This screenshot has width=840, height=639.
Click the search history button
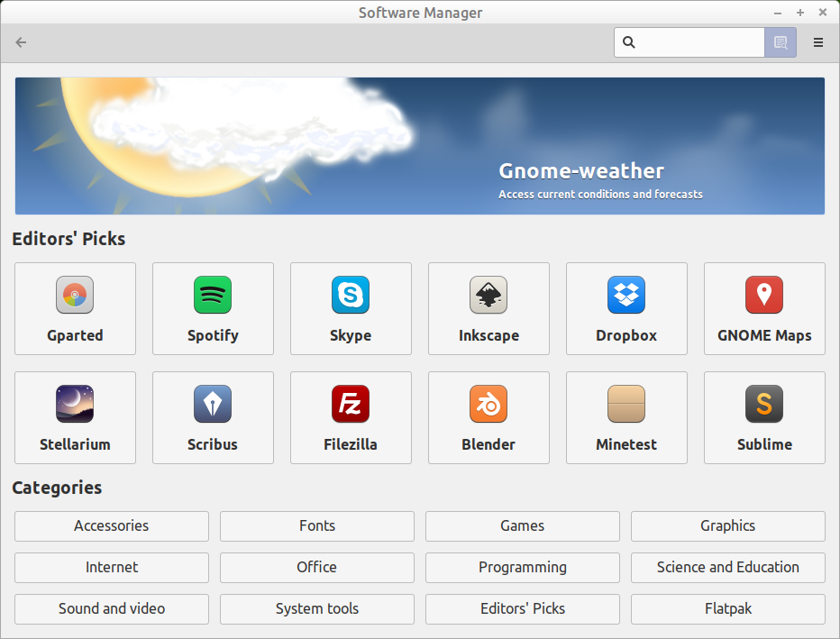pyautogui.click(x=780, y=42)
